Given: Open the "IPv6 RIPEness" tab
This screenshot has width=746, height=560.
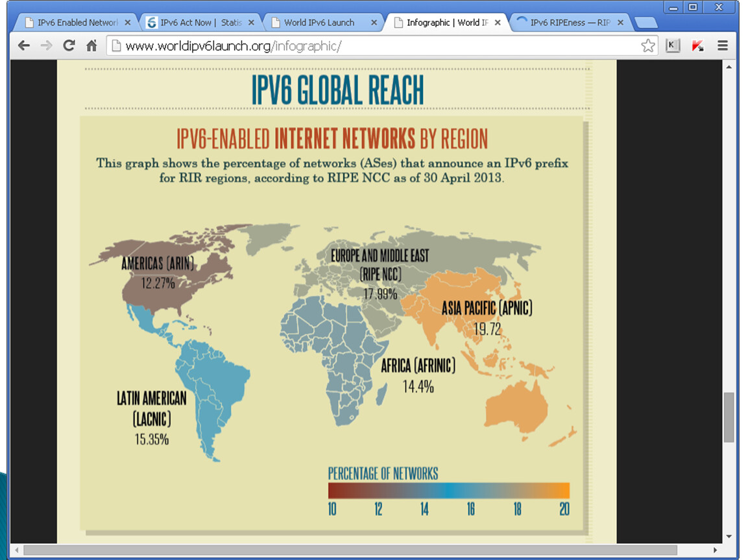Looking at the screenshot, I should pyautogui.click(x=568, y=23).
